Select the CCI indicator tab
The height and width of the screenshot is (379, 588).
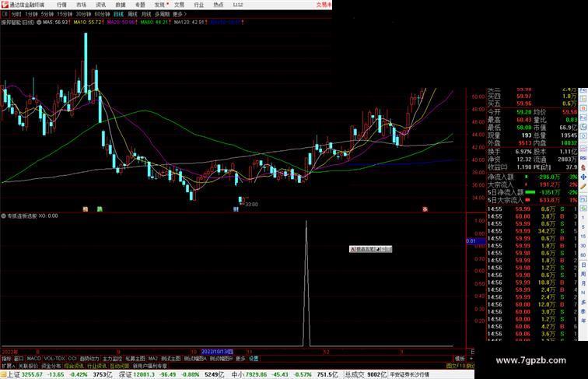pyautogui.click(x=72, y=359)
